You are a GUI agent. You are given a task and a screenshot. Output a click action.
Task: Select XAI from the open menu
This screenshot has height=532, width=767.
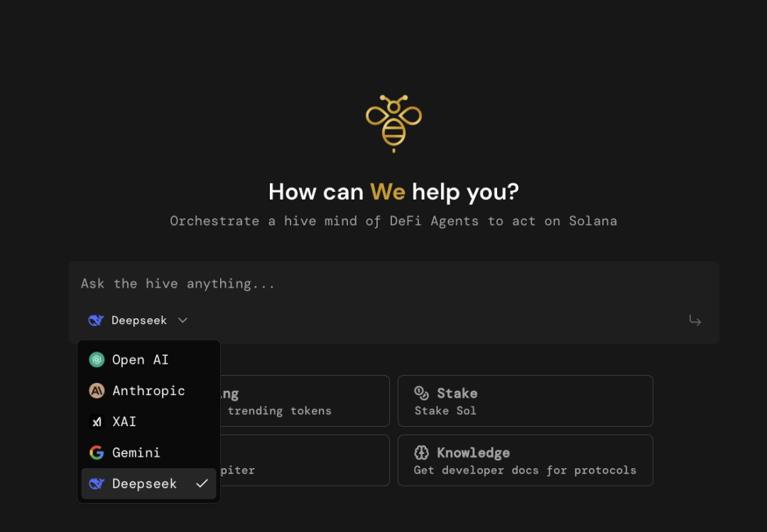point(124,421)
